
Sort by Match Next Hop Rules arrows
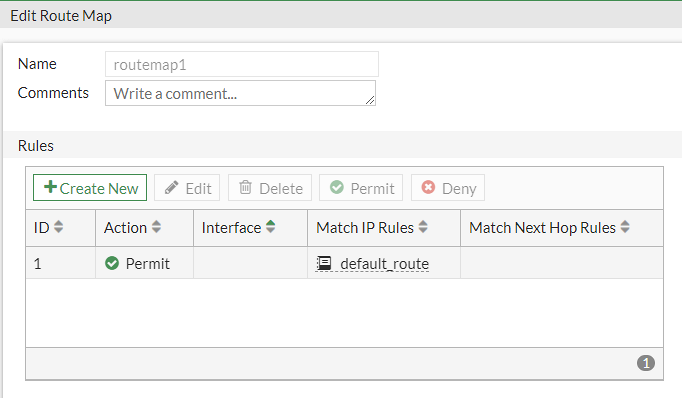[x=625, y=227]
